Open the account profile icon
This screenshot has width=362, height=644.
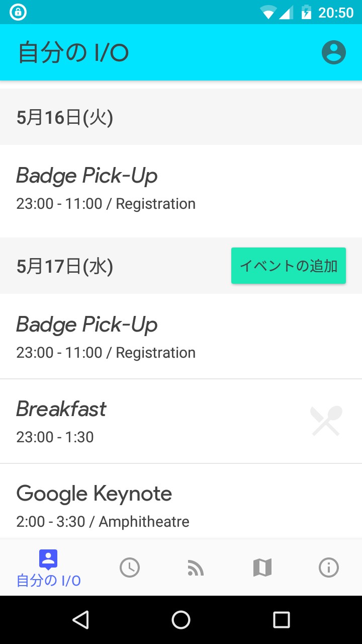(334, 52)
